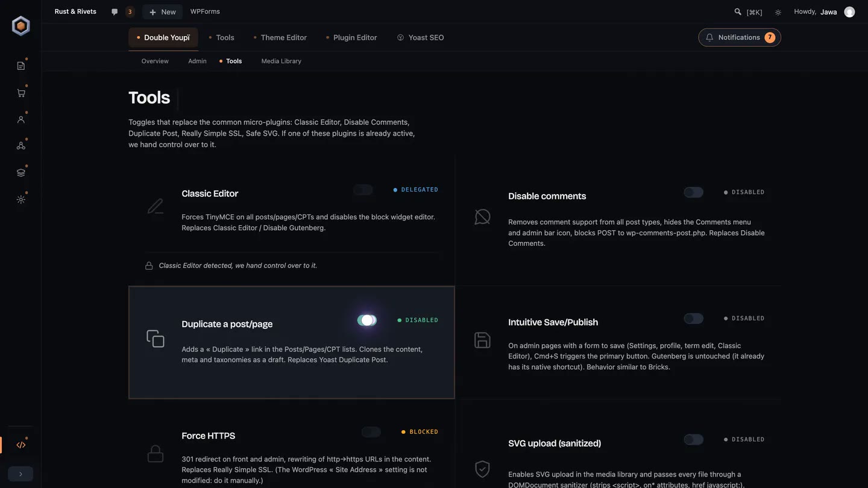Open the comments bubble in the top bar
The height and width of the screenshot is (488, 868).
tap(115, 11)
